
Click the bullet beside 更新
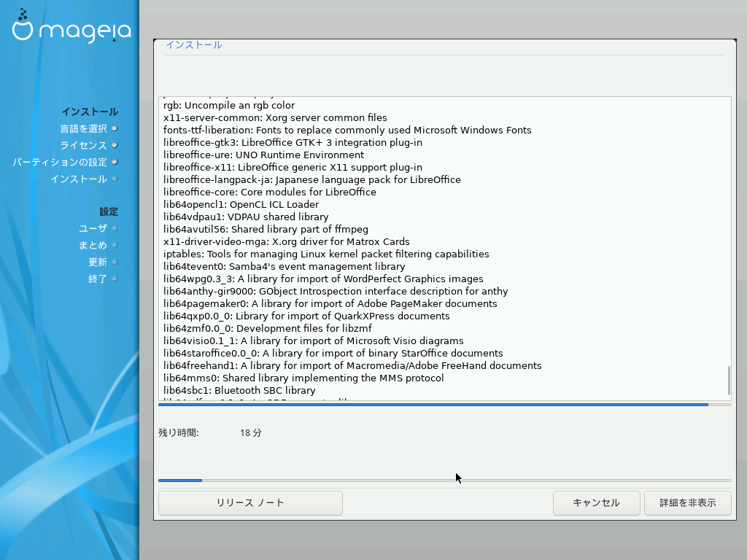click(x=115, y=262)
